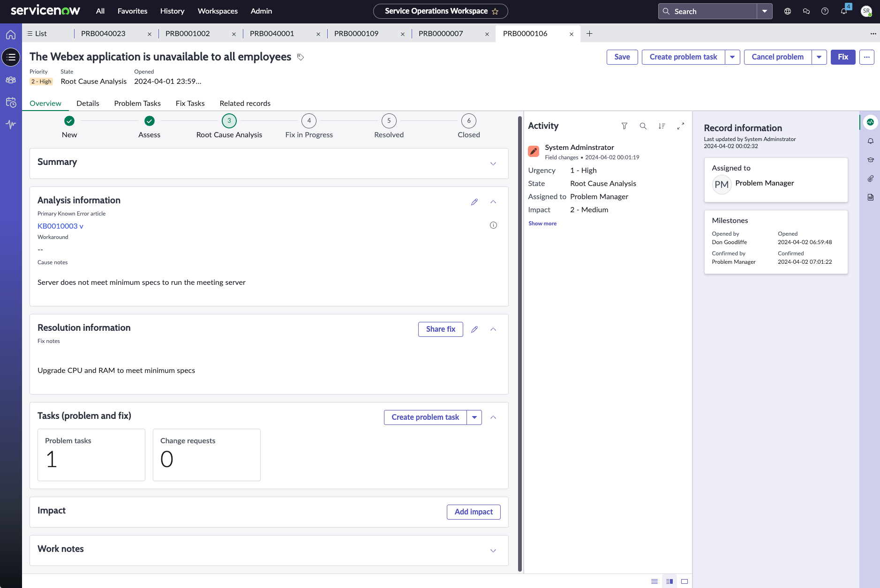This screenshot has width=880, height=588.
Task: Expand the Work notes section
Action: [493, 551]
